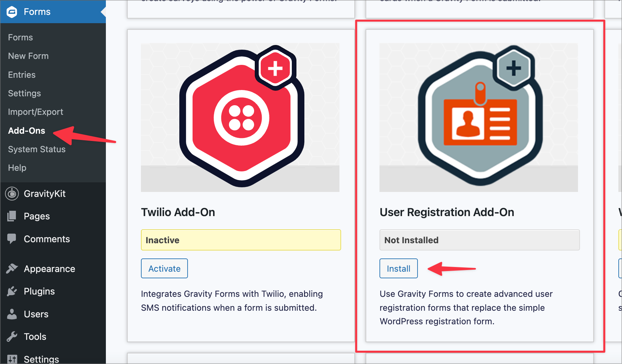Open the Help menu item
622x364 pixels.
click(x=17, y=168)
